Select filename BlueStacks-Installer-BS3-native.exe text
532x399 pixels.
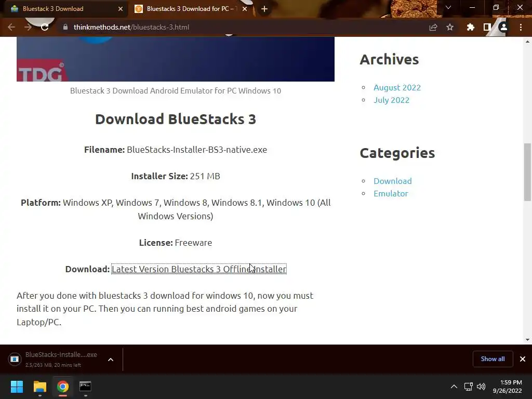pos(197,150)
